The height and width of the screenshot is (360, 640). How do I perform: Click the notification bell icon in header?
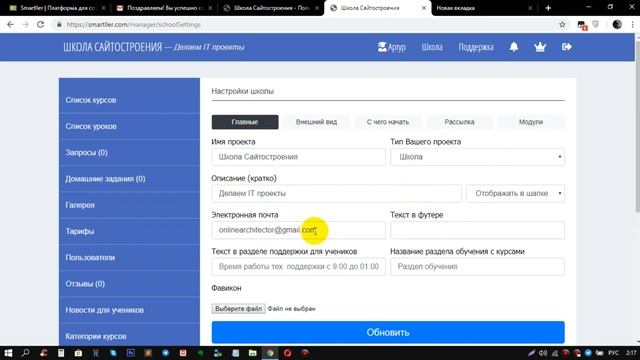[514, 47]
